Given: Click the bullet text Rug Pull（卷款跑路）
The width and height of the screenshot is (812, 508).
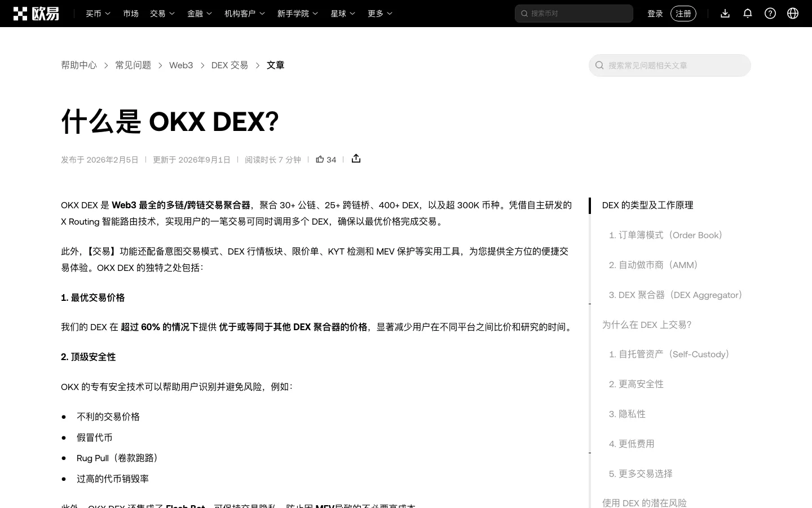Looking at the screenshot, I should [x=120, y=458].
